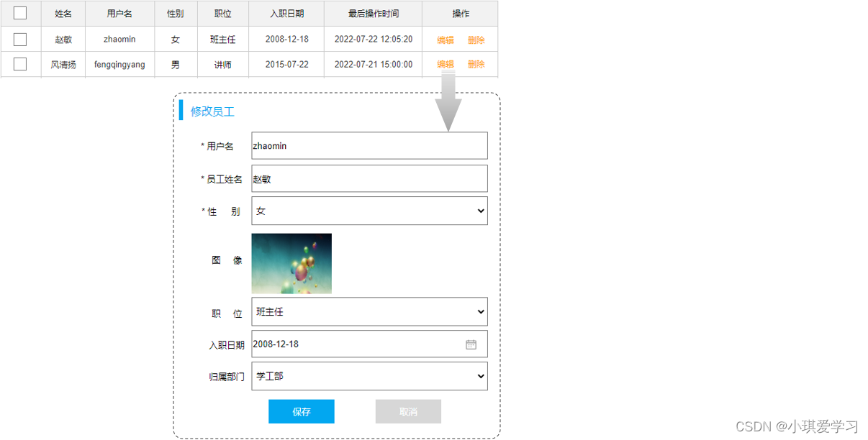Click the gray 取消 button

tap(407, 411)
